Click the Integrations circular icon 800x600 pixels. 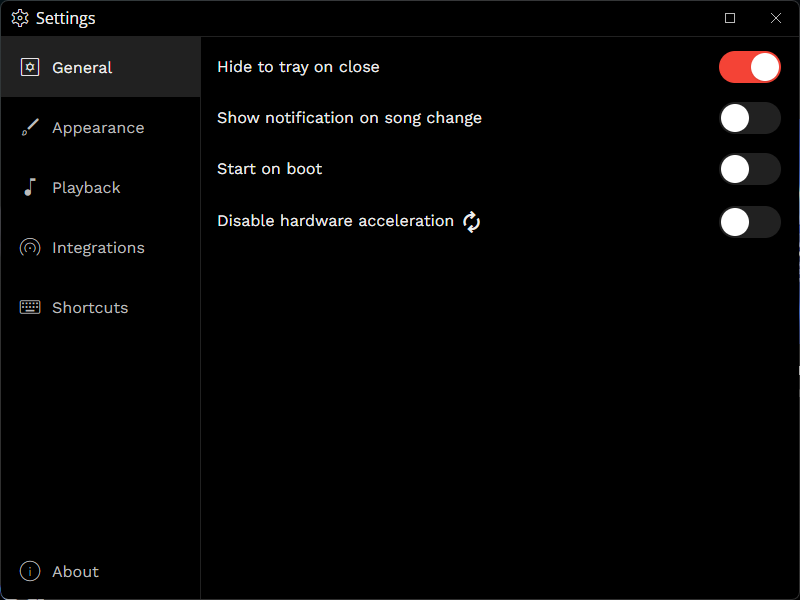click(30, 248)
